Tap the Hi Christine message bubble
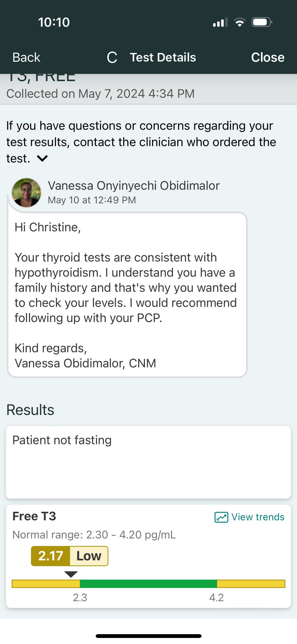Image resolution: width=297 pixels, height=644 pixels. point(127,295)
